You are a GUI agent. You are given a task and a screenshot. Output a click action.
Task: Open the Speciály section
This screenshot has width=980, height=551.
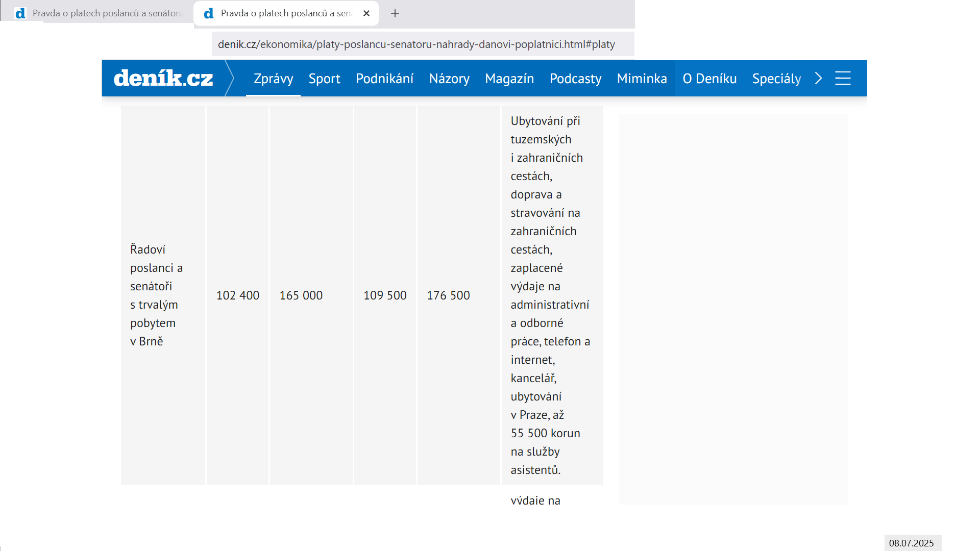(776, 79)
